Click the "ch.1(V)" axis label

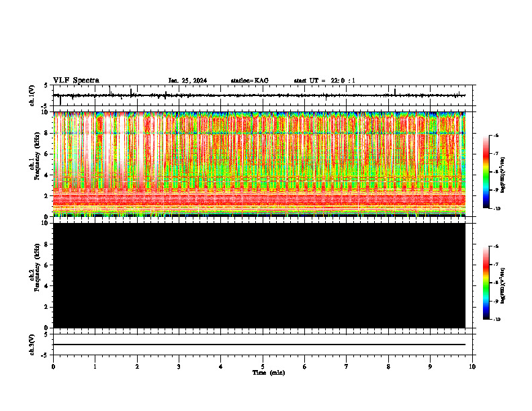[32, 95]
